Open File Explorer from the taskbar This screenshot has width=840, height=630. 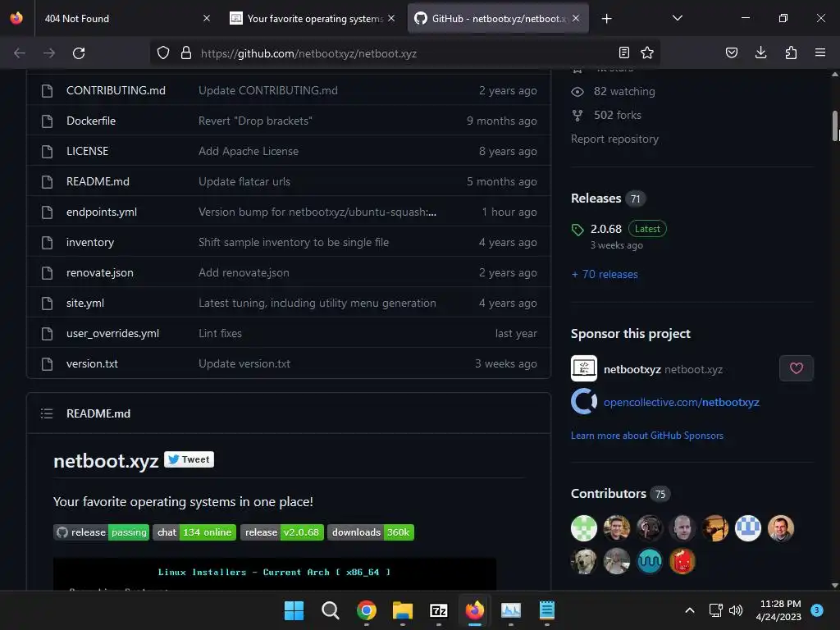(x=402, y=610)
